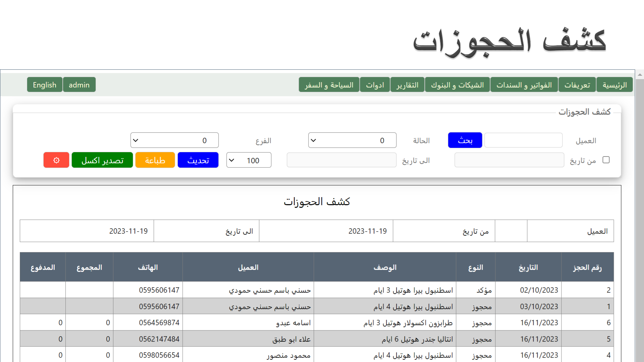Click the admin user button

click(79, 85)
